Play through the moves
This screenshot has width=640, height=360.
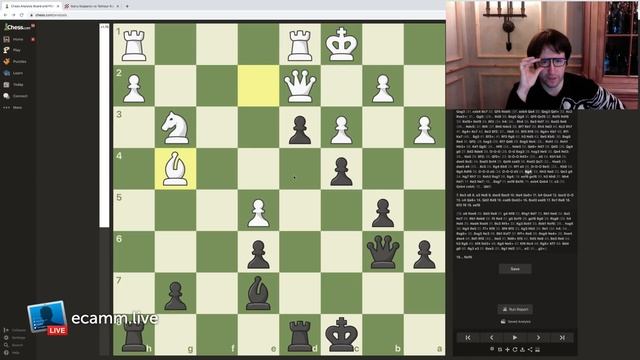click(515, 338)
